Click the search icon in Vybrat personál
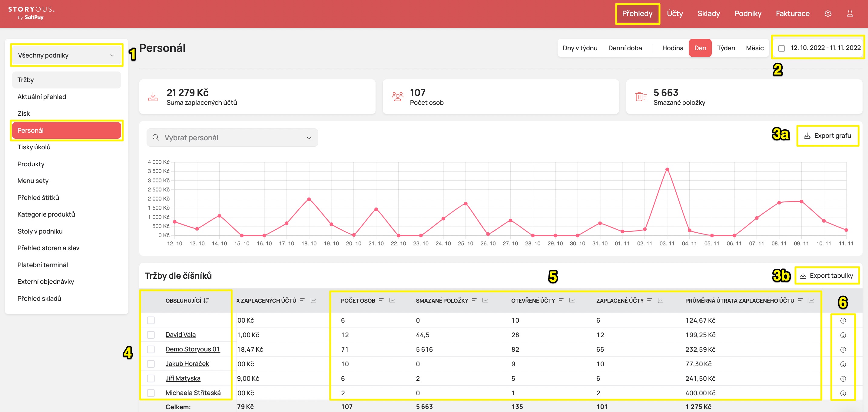 [x=156, y=138]
